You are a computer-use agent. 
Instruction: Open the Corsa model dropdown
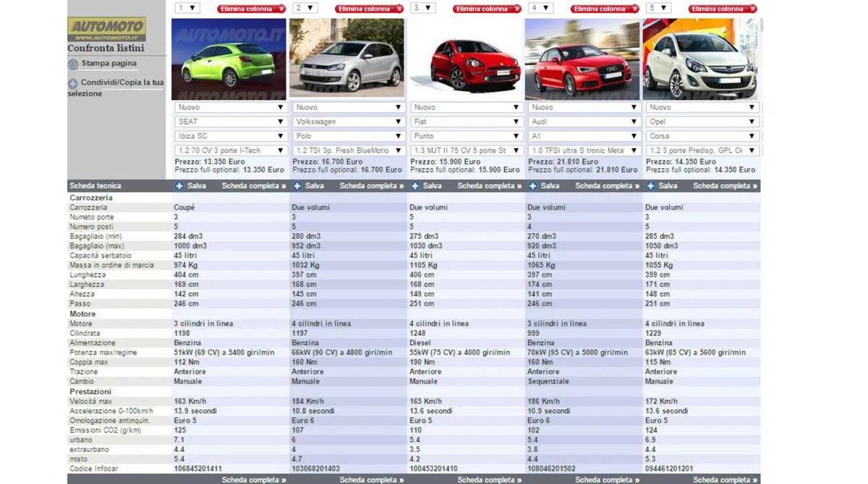point(702,136)
